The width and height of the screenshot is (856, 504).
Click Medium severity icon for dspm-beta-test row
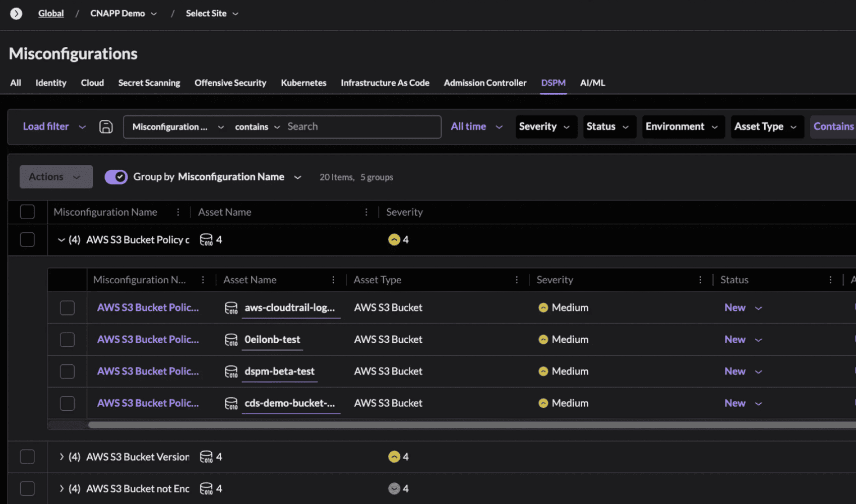[543, 371]
